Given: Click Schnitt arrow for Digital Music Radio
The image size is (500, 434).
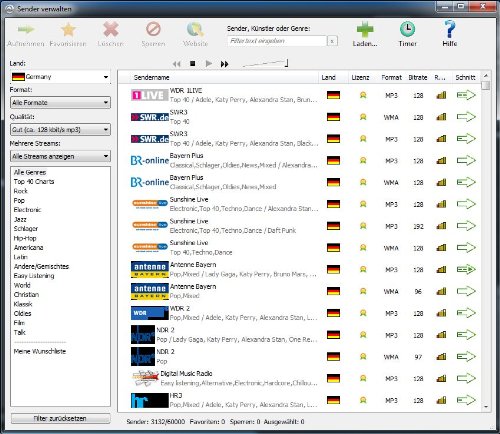Looking at the screenshot, I should (466, 378).
